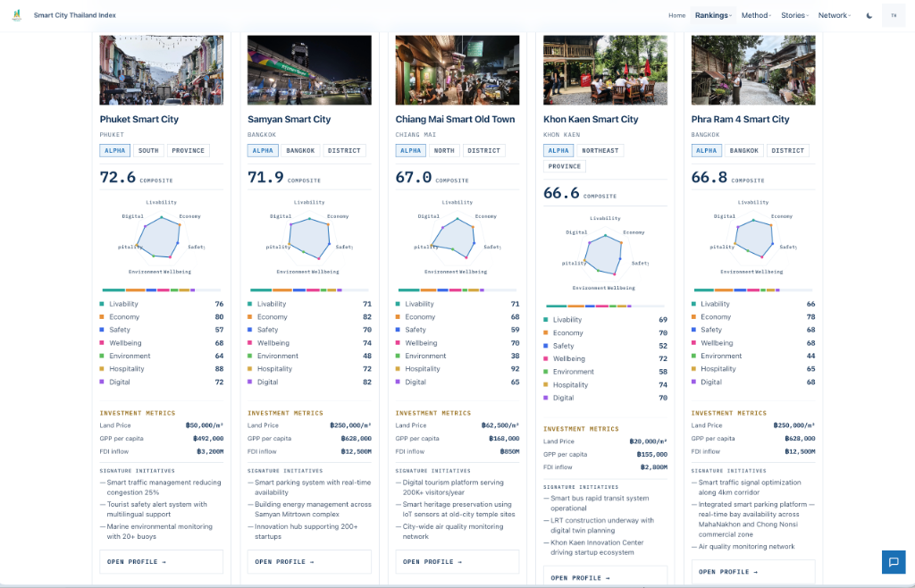Open profile for Phra Ram 4 Smart City
Viewport: 915px width, 588px height.
click(x=752, y=572)
